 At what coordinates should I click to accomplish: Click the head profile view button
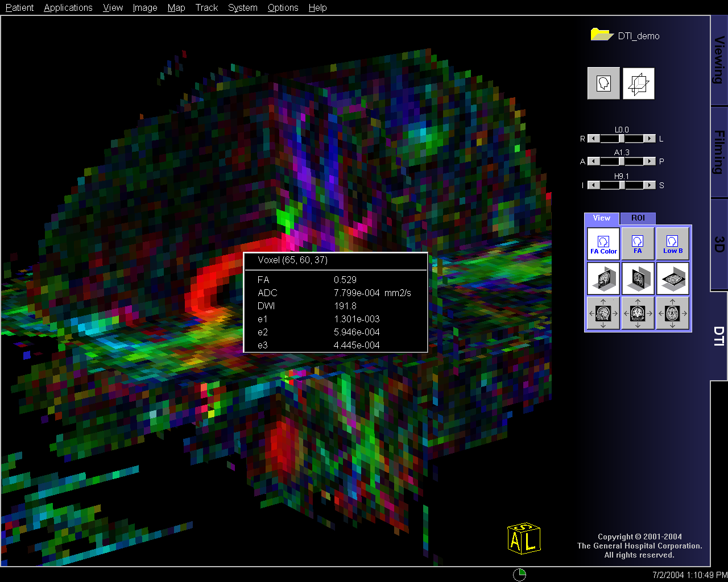click(603, 84)
